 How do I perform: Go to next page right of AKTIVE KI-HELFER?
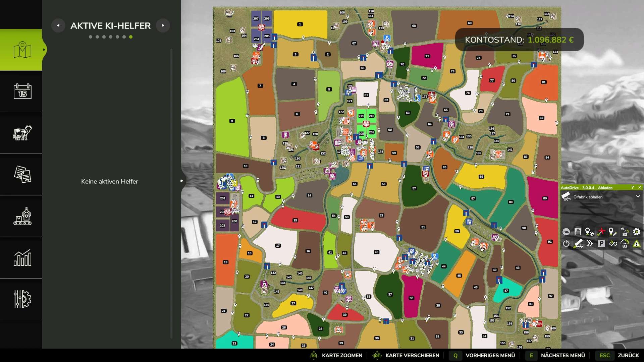[163, 25]
